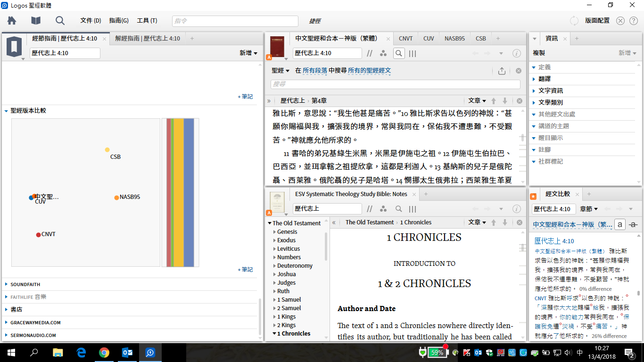Click the guide bookmark panel icon
Screen dimensions: 644x362
(15, 47)
